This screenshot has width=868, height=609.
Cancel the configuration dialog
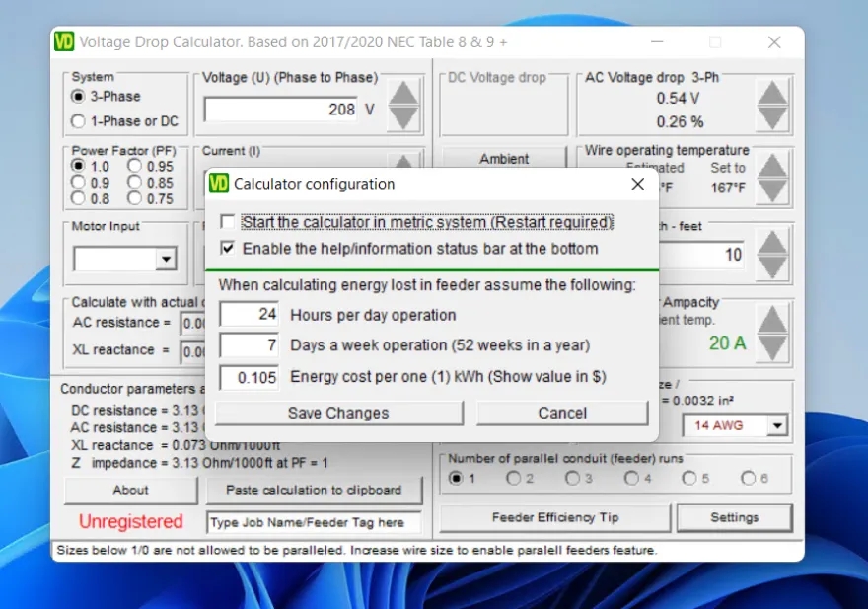[x=562, y=413]
